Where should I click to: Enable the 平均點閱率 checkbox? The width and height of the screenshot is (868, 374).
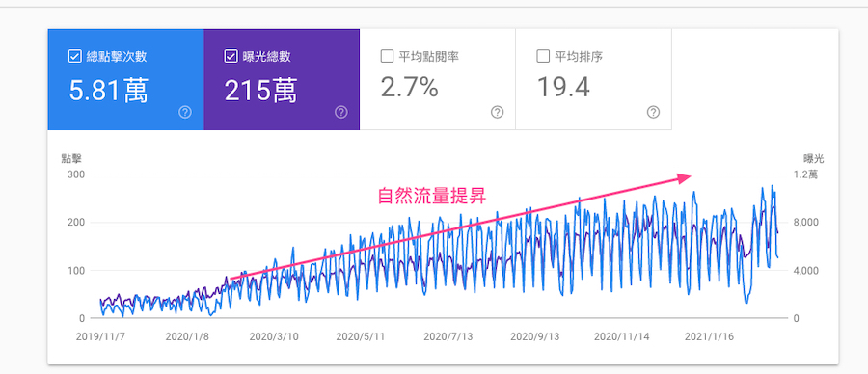click(x=388, y=57)
